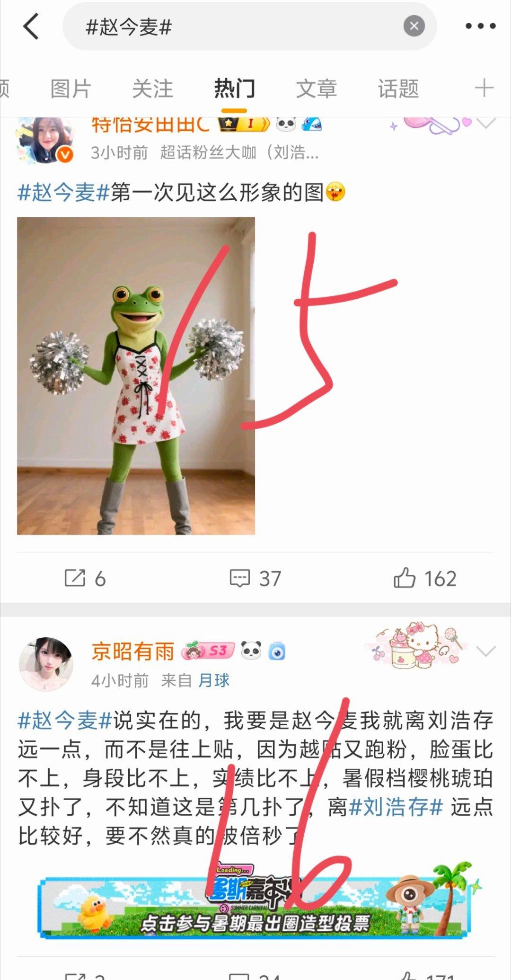The image size is (511, 980).
Task: Expand 京昭有雨 post's dropdown chevron
Action: (486, 651)
